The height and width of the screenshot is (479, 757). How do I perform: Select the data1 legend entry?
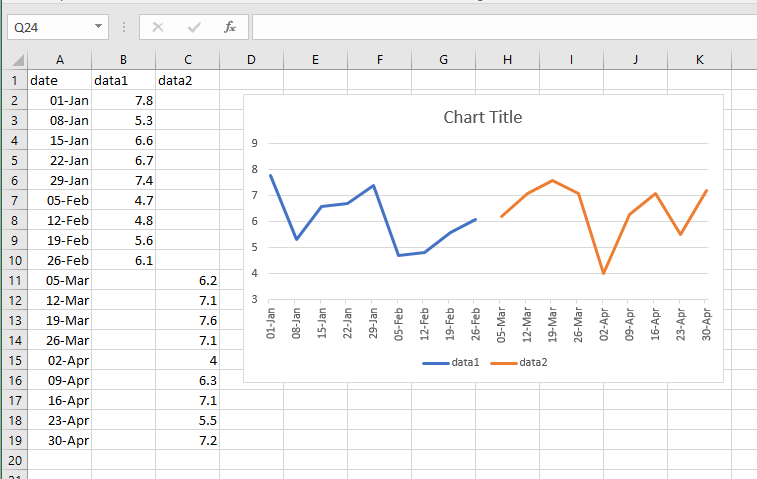451,363
